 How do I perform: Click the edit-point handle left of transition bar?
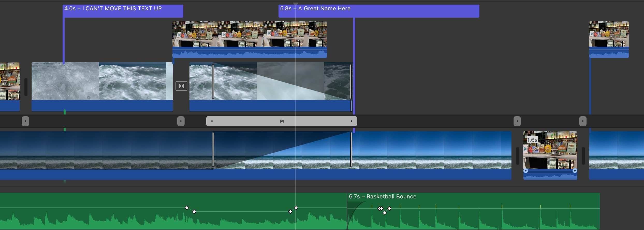click(x=181, y=121)
